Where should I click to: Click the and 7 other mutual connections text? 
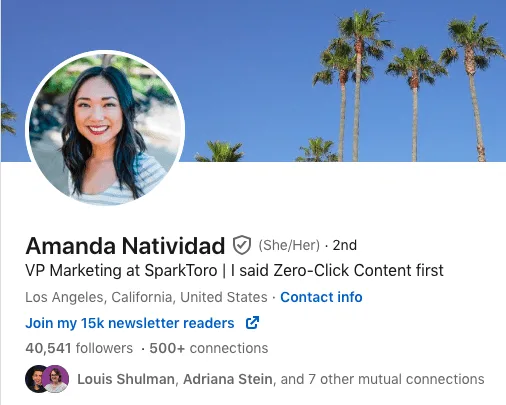[x=382, y=379]
